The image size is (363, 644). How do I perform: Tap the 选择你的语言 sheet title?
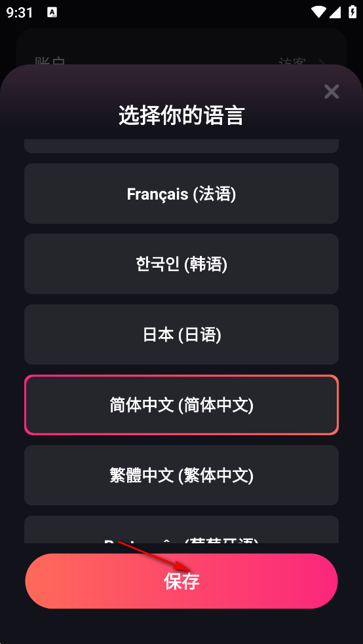pyautogui.click(x=181, y=115)
